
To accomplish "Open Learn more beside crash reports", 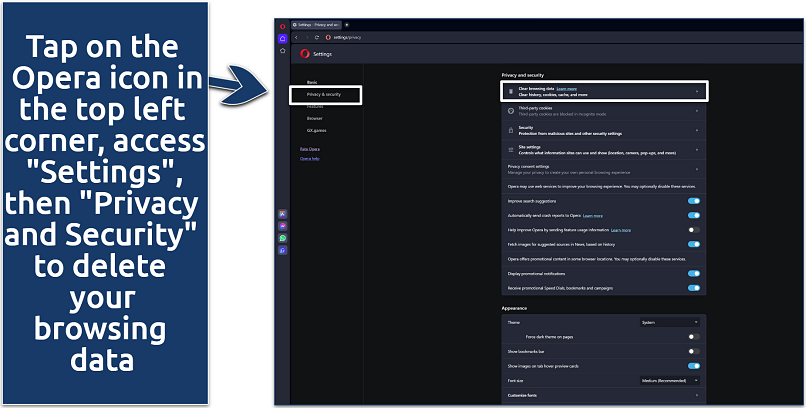I will [593, 216].
